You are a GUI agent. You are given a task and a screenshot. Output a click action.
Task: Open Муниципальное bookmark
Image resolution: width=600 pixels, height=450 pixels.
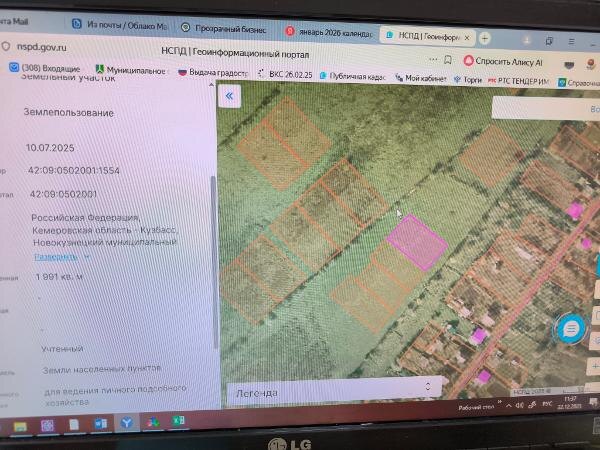coord(130,70)
